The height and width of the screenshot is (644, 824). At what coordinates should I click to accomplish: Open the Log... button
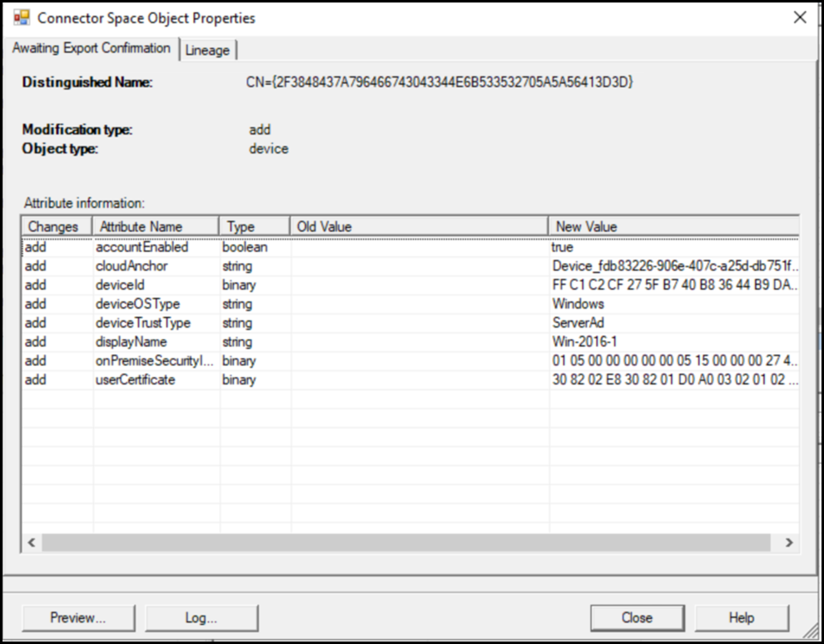click(x=201, y=617)
